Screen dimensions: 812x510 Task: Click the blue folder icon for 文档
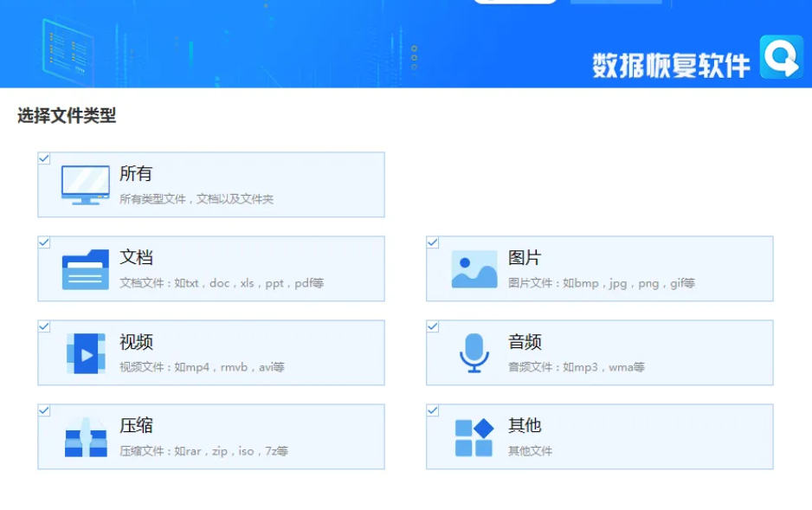(x=85, y=269)
